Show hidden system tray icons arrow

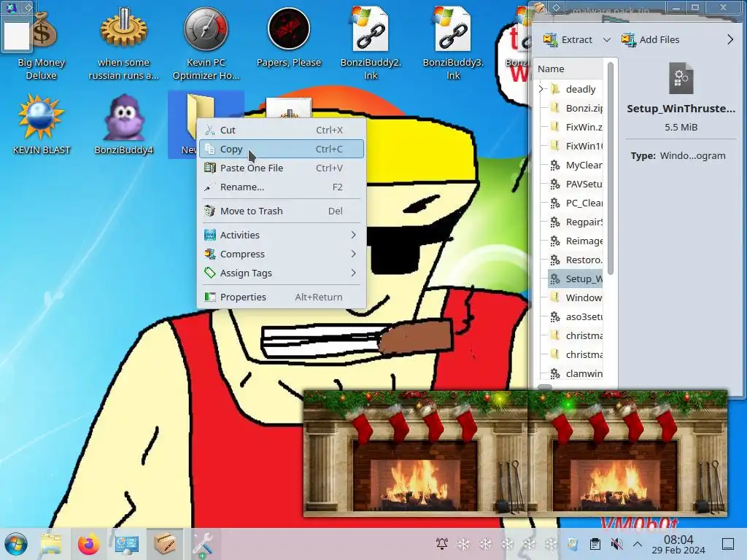638,543
